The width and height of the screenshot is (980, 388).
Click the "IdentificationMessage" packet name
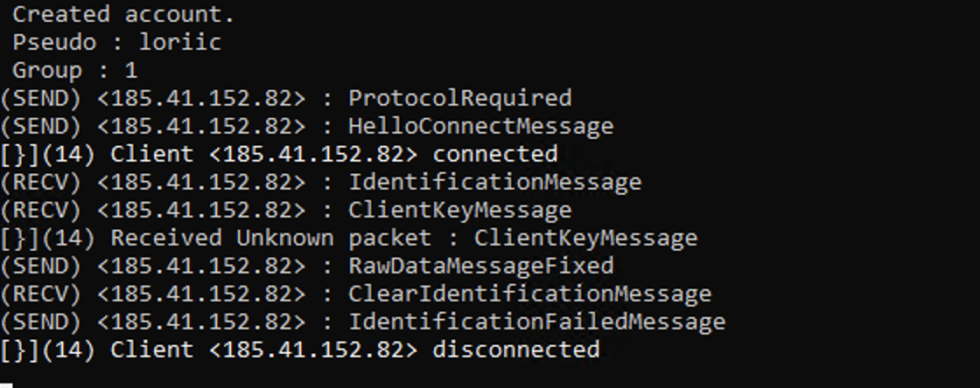coord(494,182)
